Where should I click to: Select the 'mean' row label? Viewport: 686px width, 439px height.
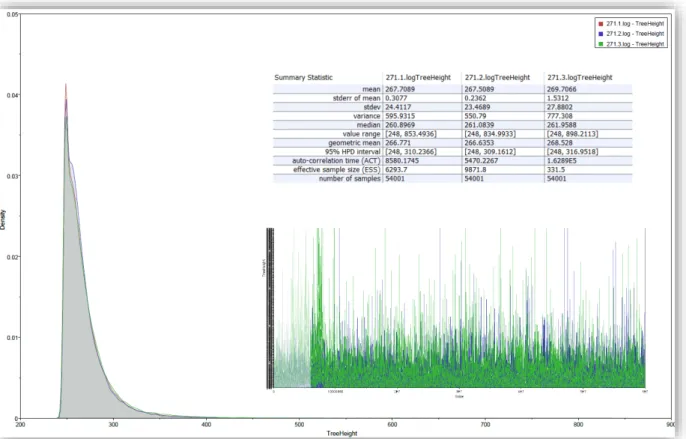pyautogui.click(x=371, y=89)
